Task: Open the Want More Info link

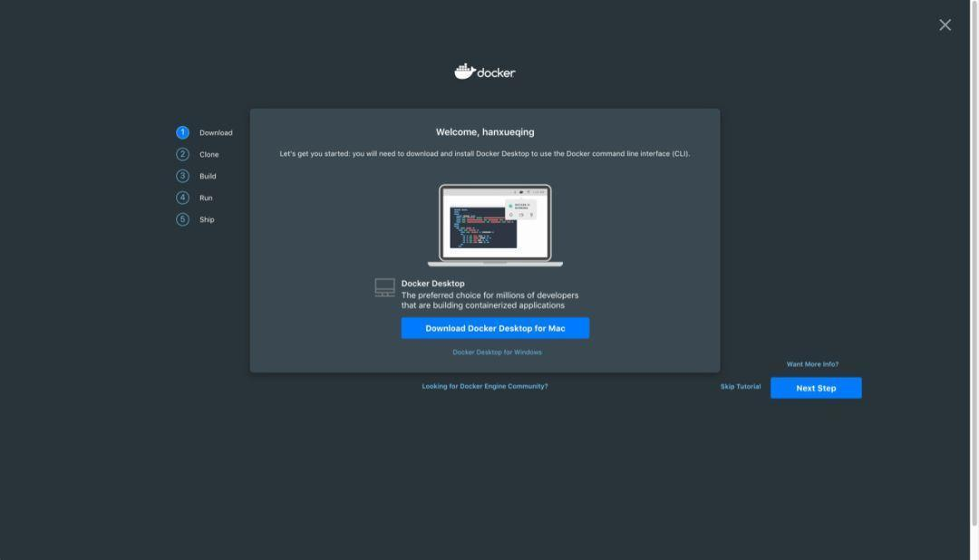Action: 812,364
